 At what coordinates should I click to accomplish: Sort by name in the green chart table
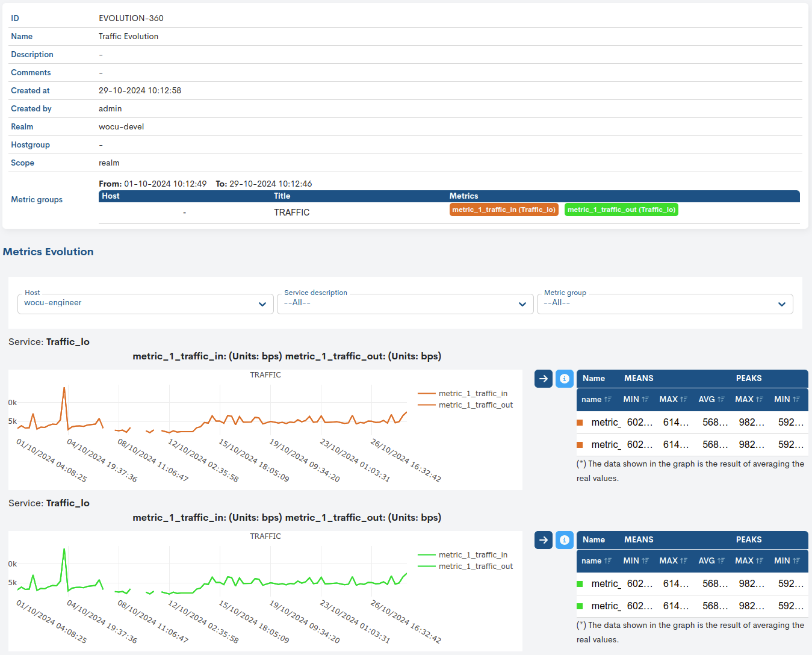[x=597, y=560]
